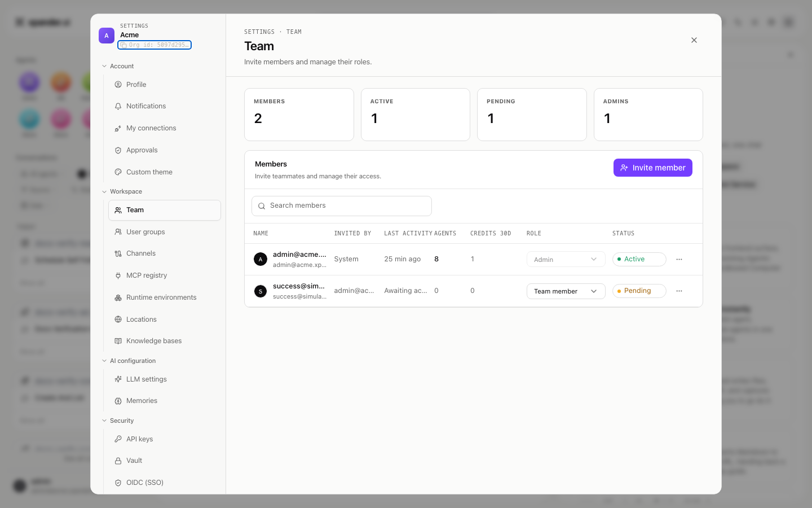Screen dimensions: 812x508
Task: Open Runtime environments settings
Action: click(x=165, y=297)
